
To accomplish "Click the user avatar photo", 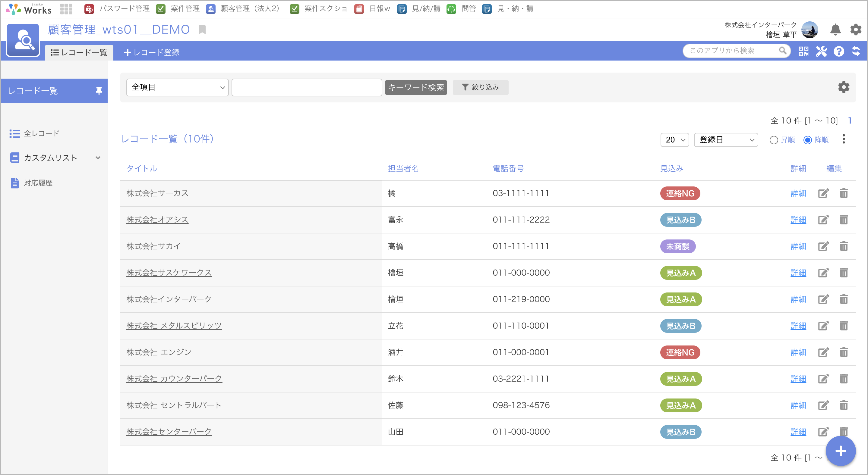I will [810, 30].
